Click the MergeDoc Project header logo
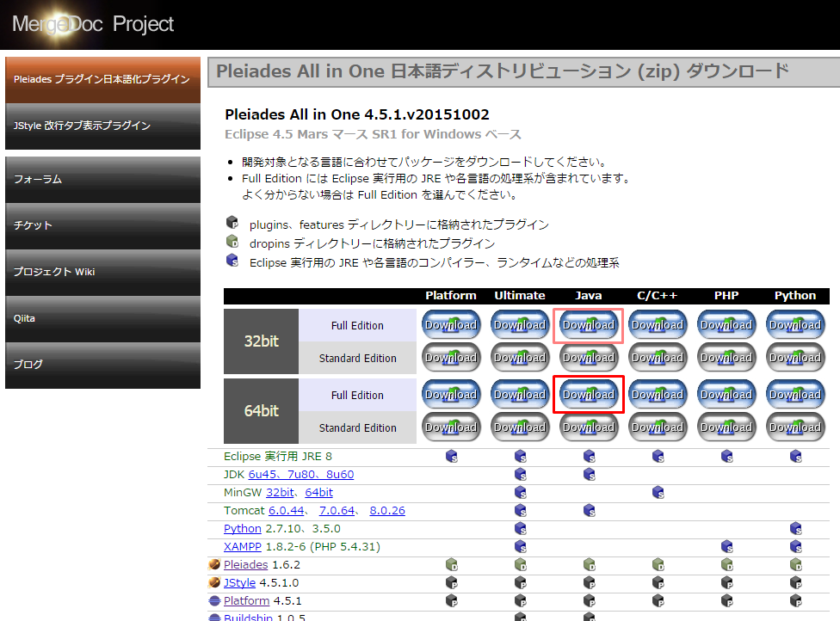Viewport: 840px width, 621px height. pos(93,24)
